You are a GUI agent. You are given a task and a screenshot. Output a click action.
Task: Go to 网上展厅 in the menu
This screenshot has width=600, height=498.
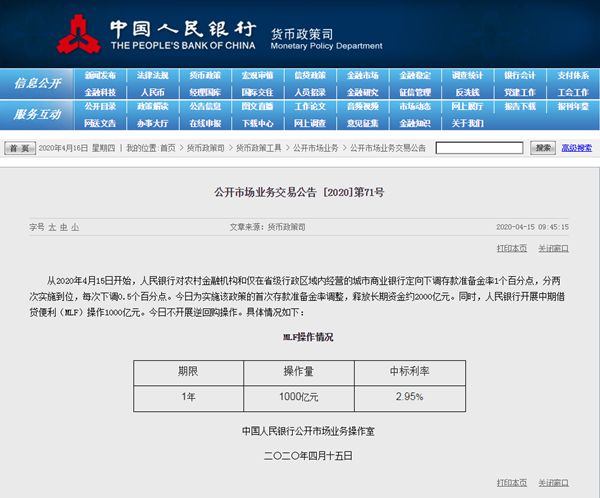click(468, 106)
